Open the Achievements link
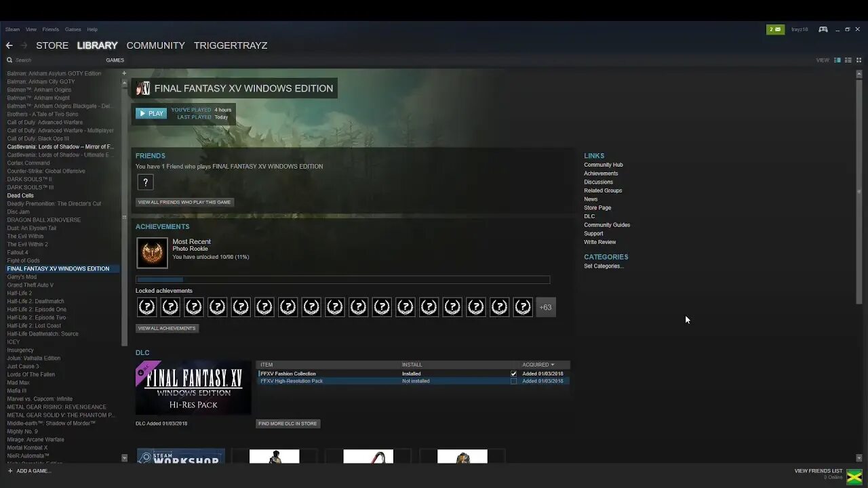Screen dimensions: 868x488 click(601, 174)
